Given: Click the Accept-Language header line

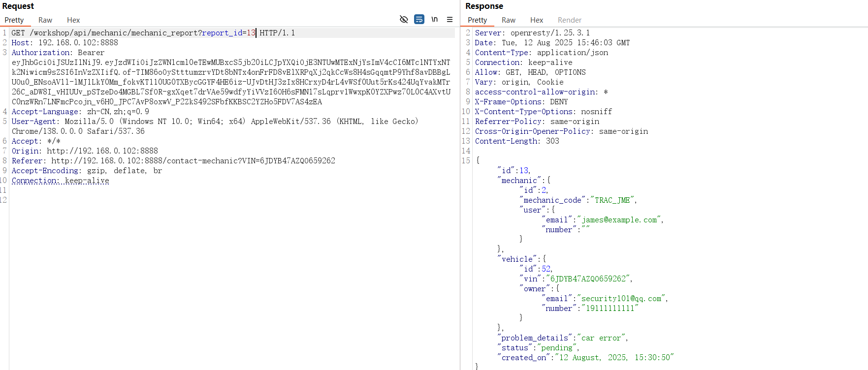Looking at the screenshot, I should coord(80,112).
